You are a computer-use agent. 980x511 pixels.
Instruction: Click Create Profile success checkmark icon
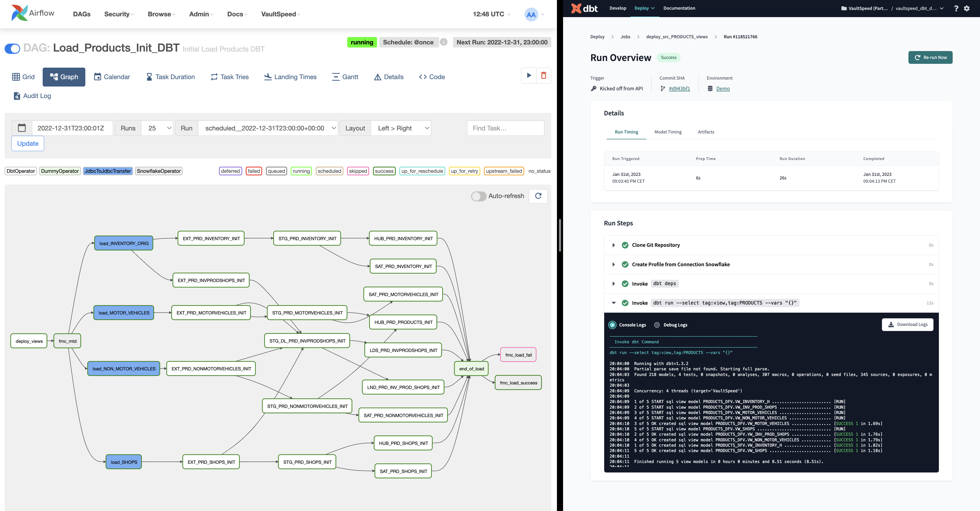pos(625,265)
